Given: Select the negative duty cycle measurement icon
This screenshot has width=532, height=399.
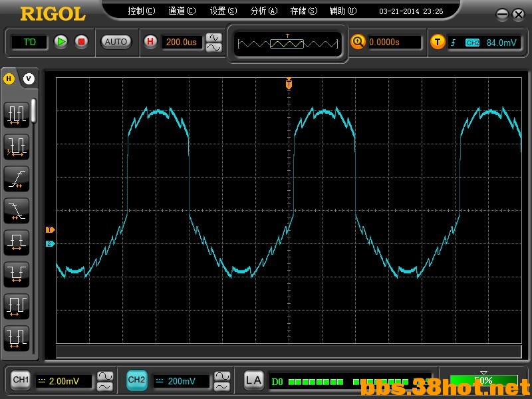Looking at the screenshot, I should 16,338.
